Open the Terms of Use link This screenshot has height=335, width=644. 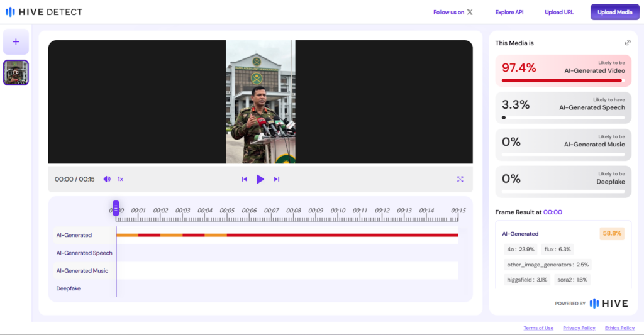tap(538, 328)
